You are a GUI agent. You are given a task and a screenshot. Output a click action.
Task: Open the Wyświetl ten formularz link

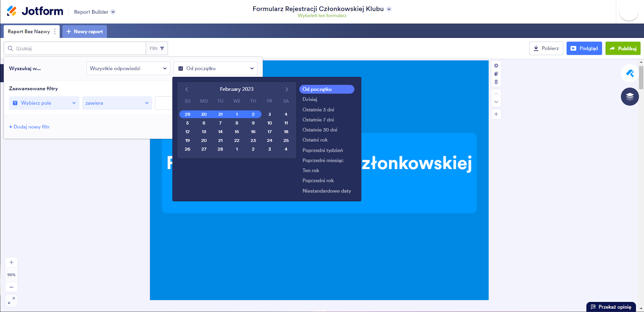[x=322, y=16]
